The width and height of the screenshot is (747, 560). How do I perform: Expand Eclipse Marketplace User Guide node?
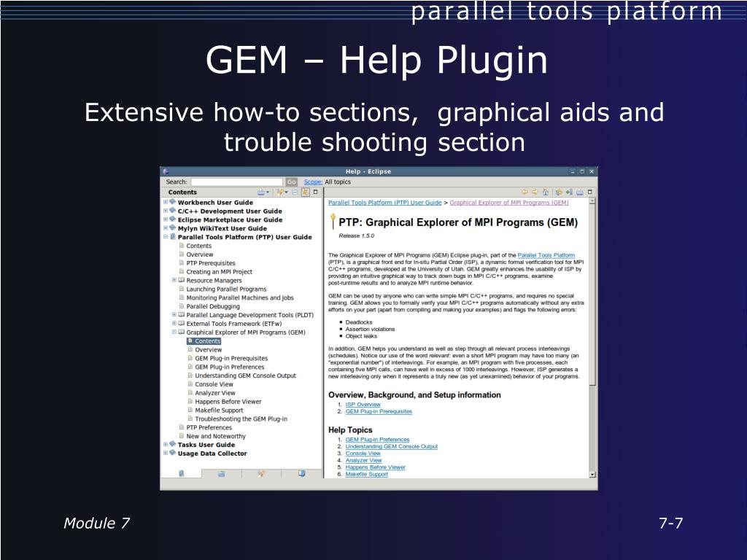tap(166, 219)
